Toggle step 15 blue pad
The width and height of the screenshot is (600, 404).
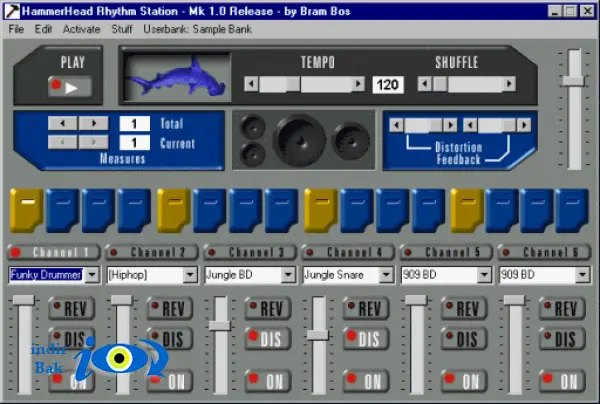537,210
